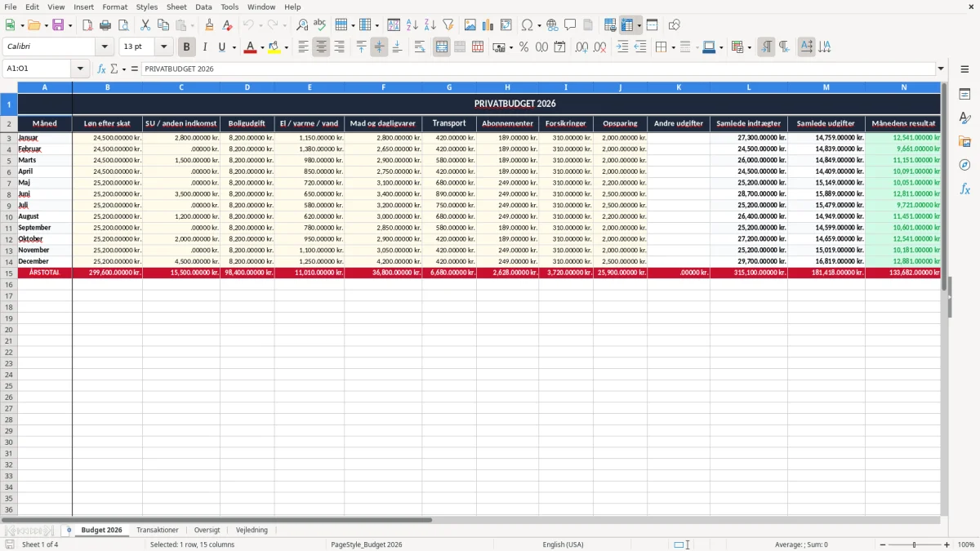Toggle Bold formatting
Screen dimensions: 980x551
coord(186,47)
